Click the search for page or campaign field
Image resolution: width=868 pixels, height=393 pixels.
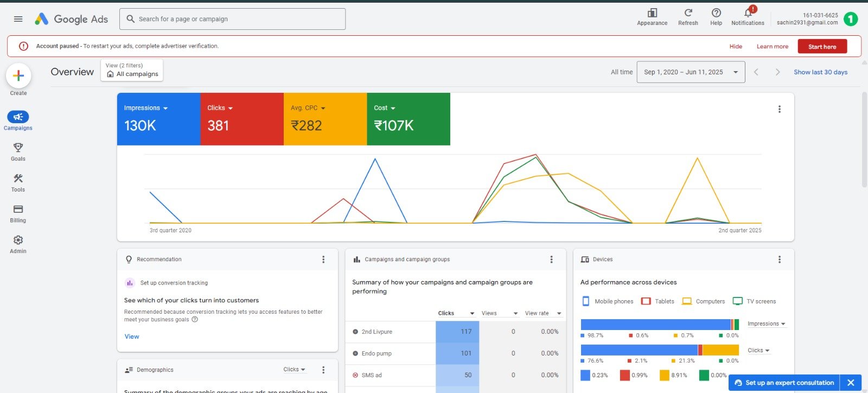click(x=232, y=19)
